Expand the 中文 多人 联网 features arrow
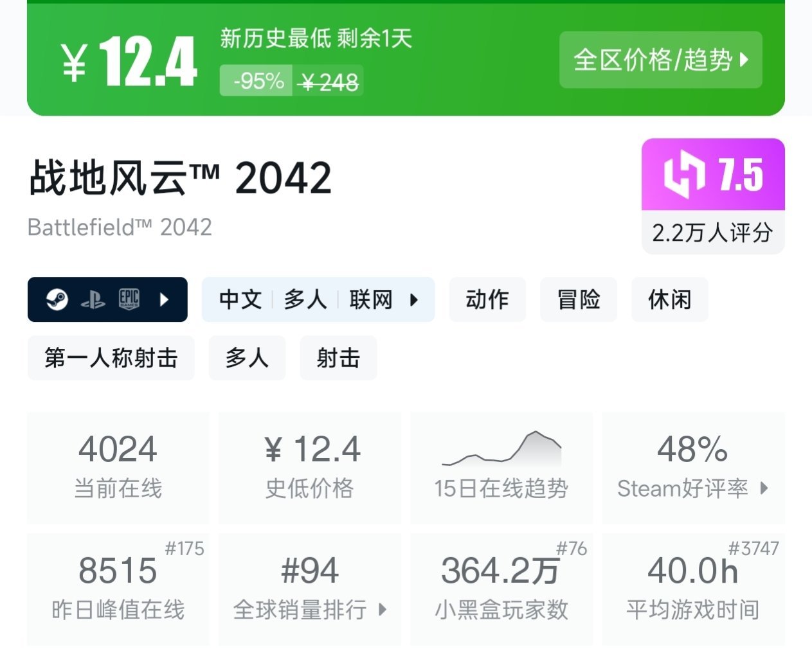 pos(414,299)
